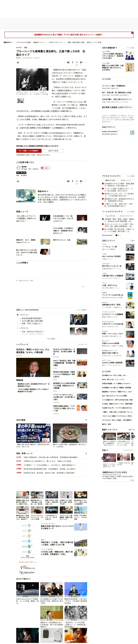Open 荒川静香さんの「わたし大賞」とは？ link
Image resolution: width=138 pixels, height=644 pixels.
coord(114,375)
